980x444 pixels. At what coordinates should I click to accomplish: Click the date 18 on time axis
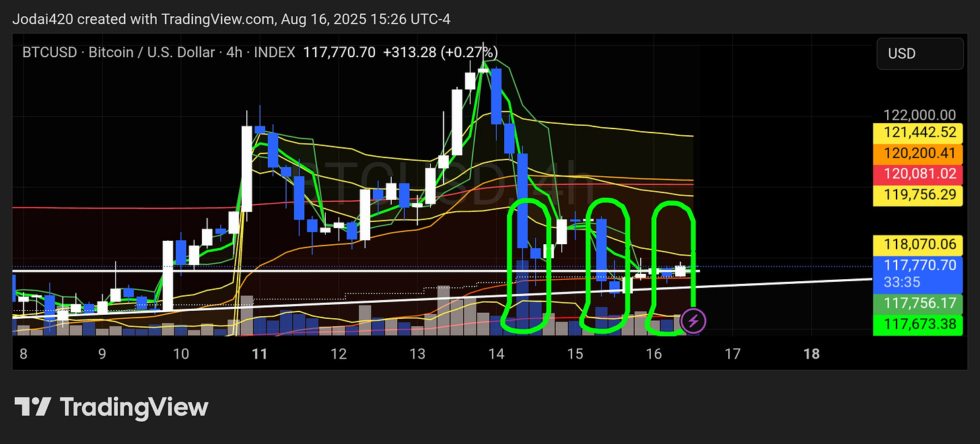point(812,353)
